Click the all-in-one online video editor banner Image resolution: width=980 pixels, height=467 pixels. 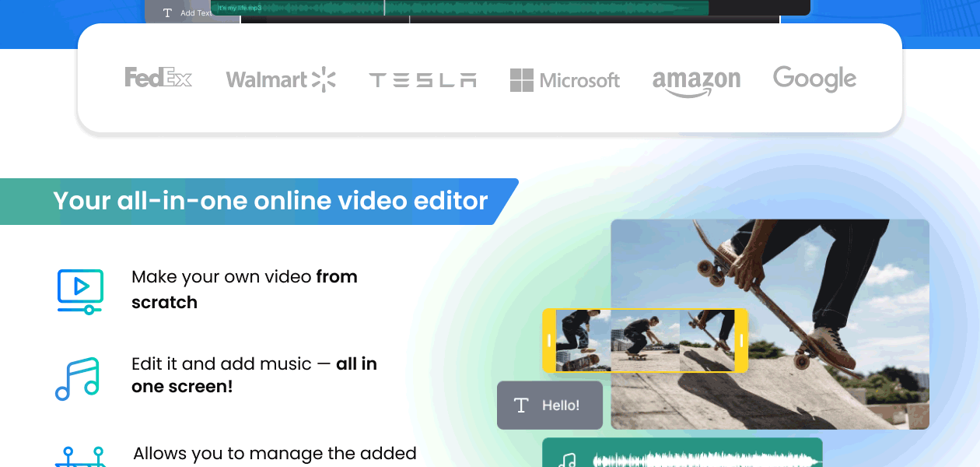point(255,201)
